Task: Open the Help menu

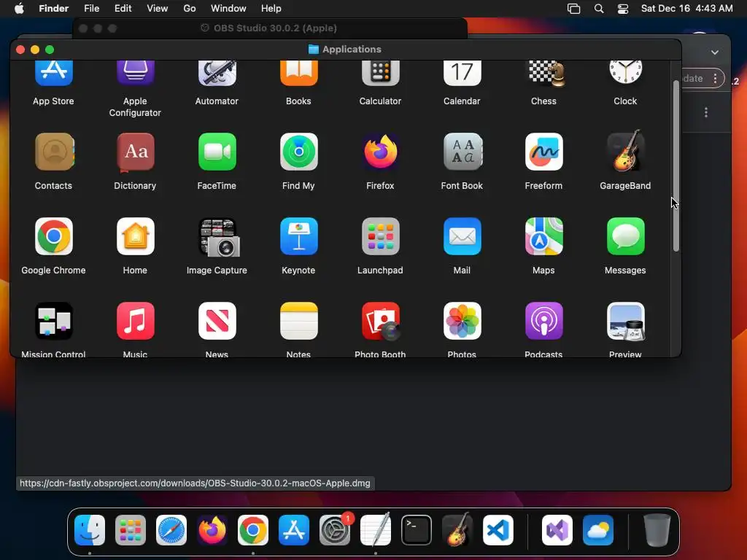Action: point(271,9)
